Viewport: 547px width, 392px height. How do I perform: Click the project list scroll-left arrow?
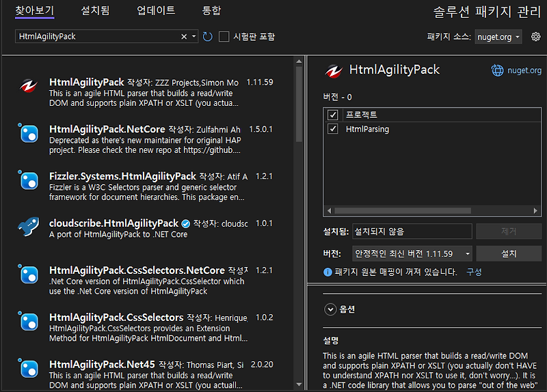coord(329,211)
